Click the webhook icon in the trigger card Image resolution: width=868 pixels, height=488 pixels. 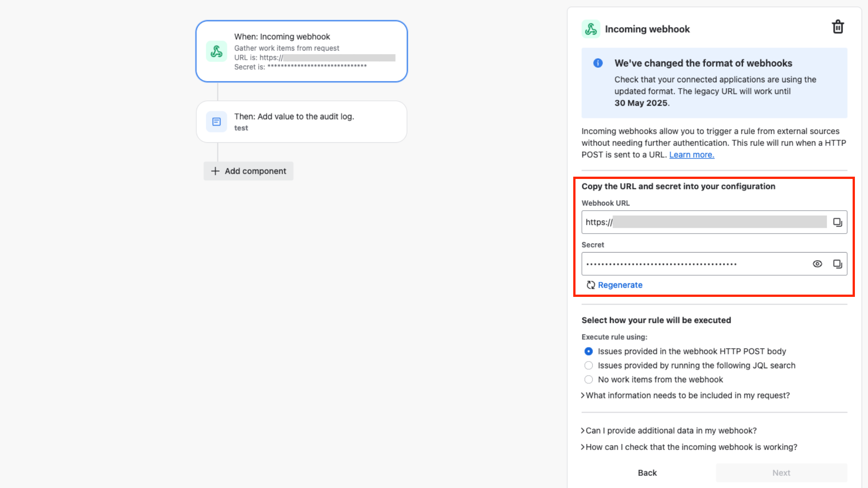[x=217, y=52]
